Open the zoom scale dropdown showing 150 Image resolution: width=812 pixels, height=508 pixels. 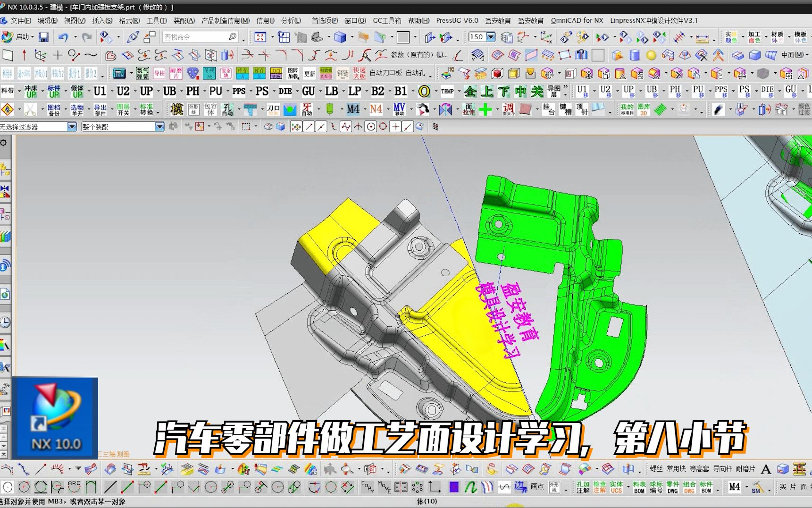pos(490,37)
